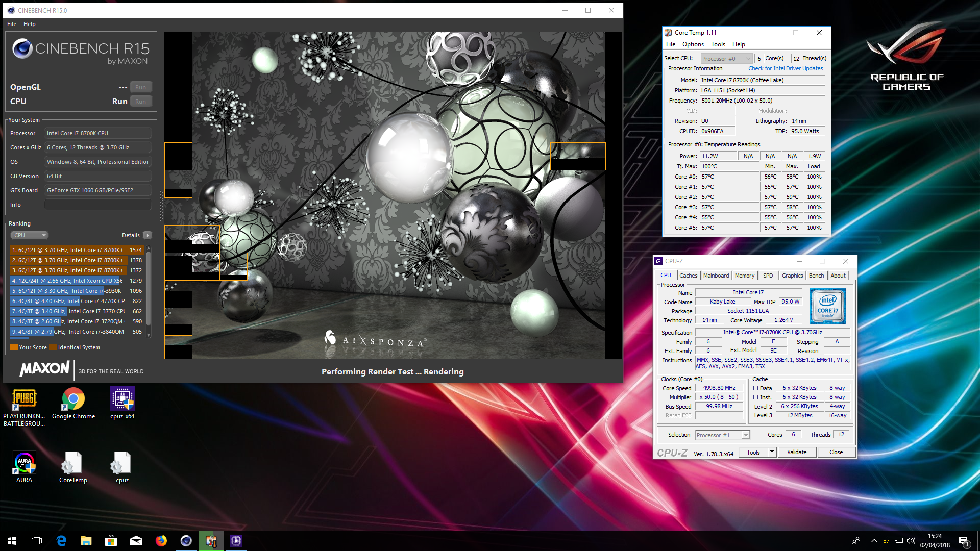Switch to CPU-Z via its taskbar icon

tap(236, 541)
